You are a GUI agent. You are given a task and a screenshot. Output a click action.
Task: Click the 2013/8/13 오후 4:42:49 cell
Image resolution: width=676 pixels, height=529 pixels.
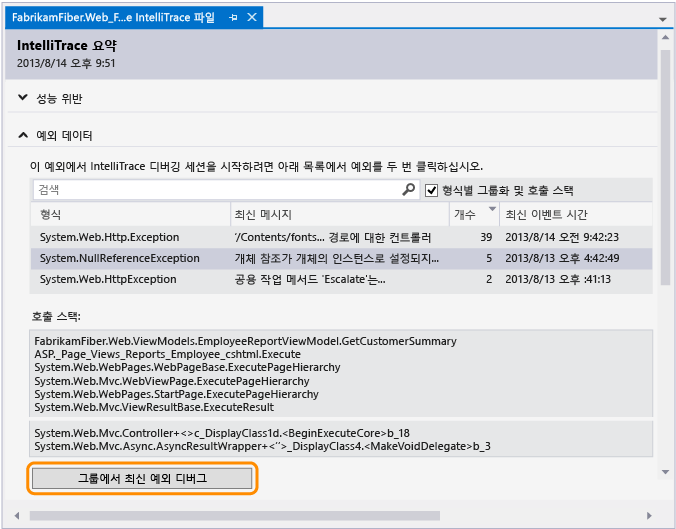[562, 258]
